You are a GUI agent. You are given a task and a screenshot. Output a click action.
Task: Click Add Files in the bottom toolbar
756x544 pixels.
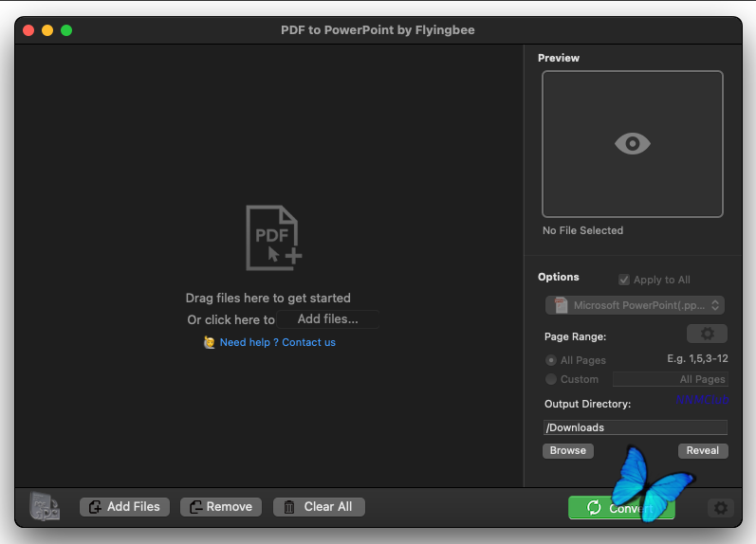tap(124, 507)
